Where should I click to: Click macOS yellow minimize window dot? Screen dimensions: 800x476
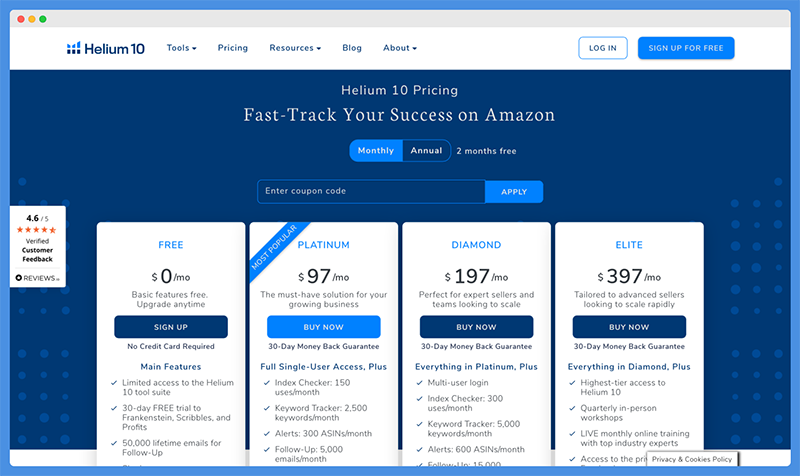coord(32,19)
